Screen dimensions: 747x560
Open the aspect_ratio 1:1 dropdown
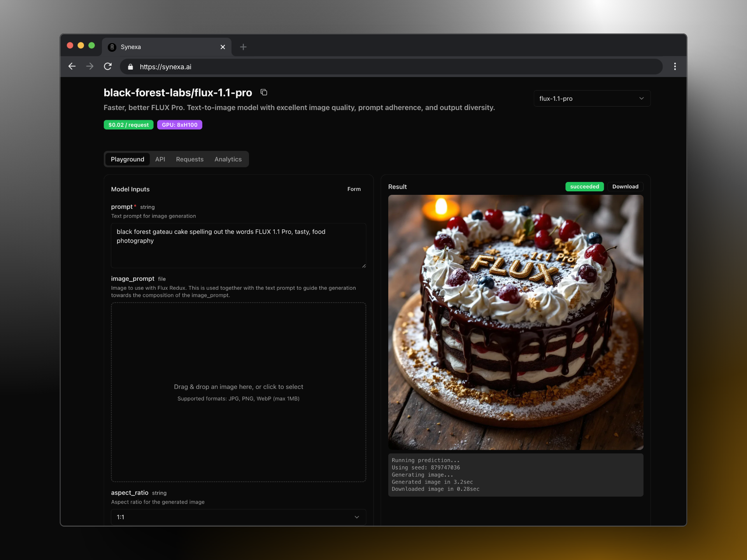(238, 517)
